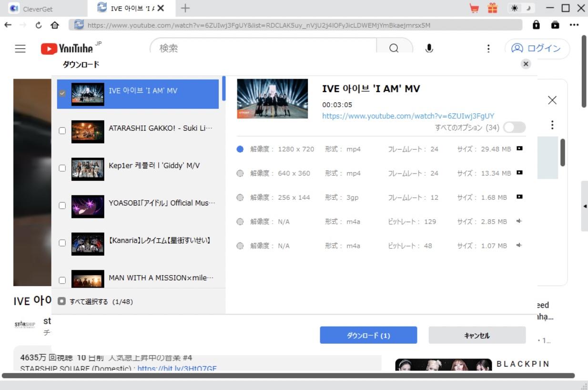This screenshot has height=390, width=588.
Task: Click the audio icon on 2.85 MB row
Action: [x=519, y=221]
